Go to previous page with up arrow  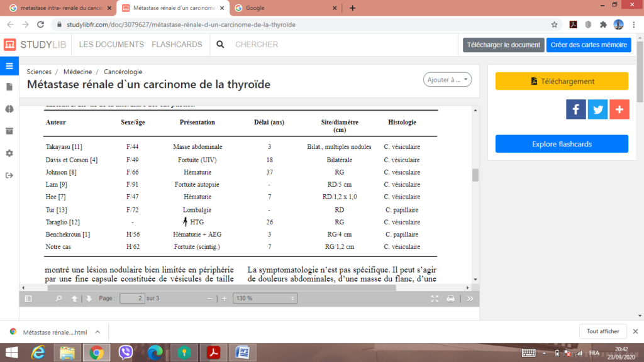coord(75,299)
